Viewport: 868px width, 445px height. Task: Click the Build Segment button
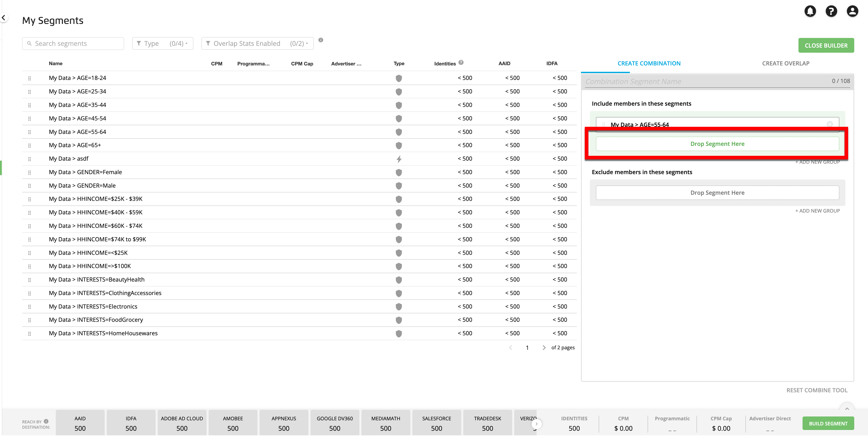click(x=828, y=423)
